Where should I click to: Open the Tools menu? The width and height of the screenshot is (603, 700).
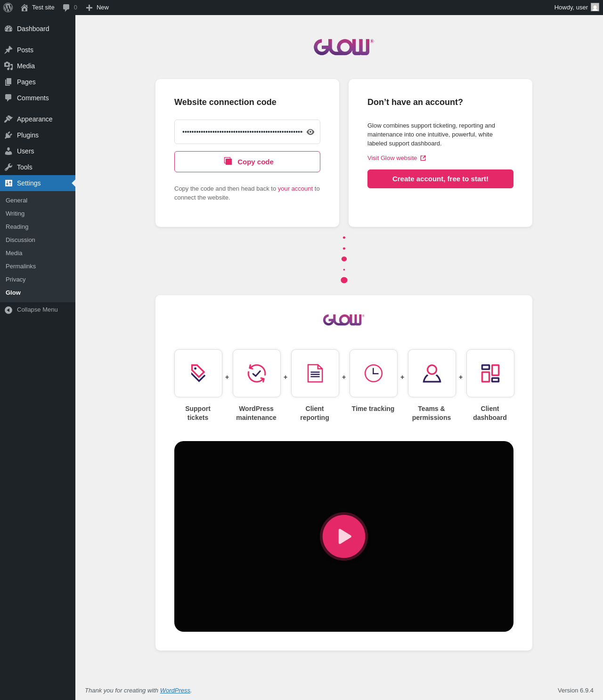[x=38, y=167]
